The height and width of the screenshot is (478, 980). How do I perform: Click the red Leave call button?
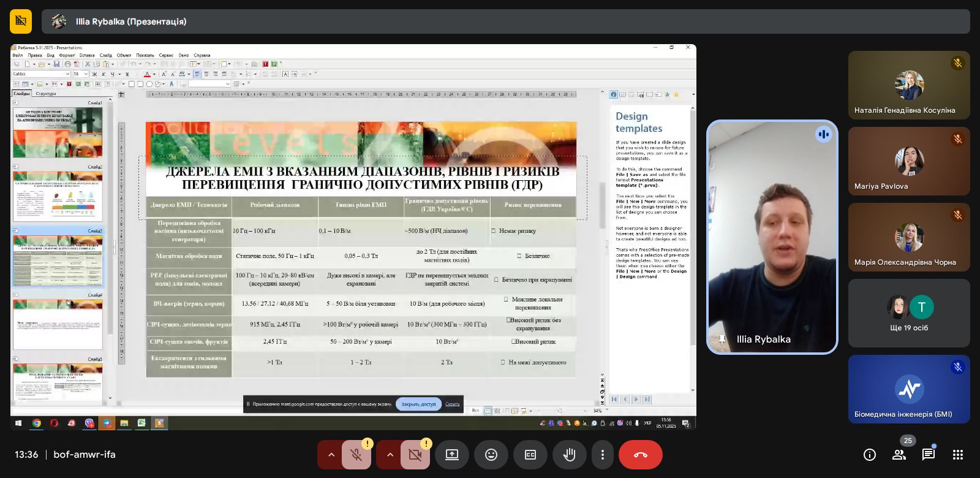tap(640, 455)
